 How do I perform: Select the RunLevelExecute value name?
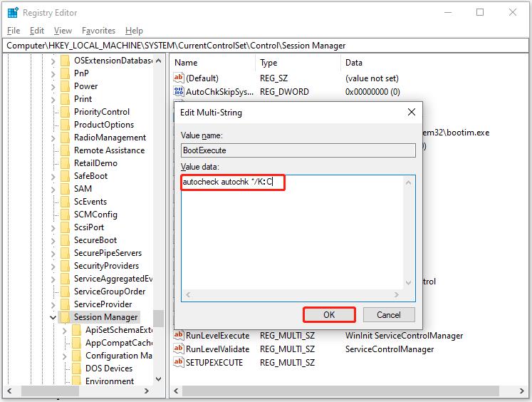tap(217, 336)
